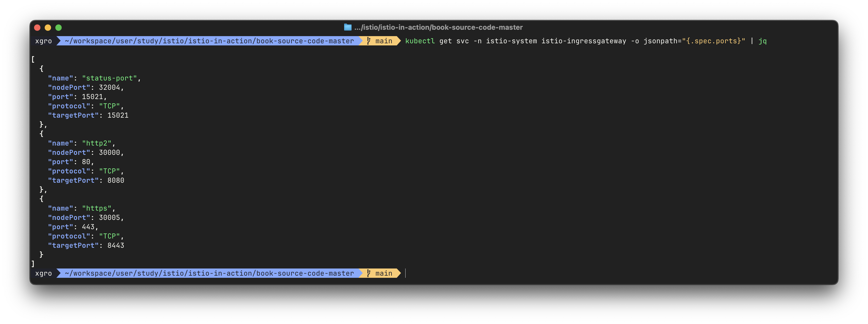Click the "http2" name value
The width and height of the screenshot is (868, 324).
(x=97, y=143)
